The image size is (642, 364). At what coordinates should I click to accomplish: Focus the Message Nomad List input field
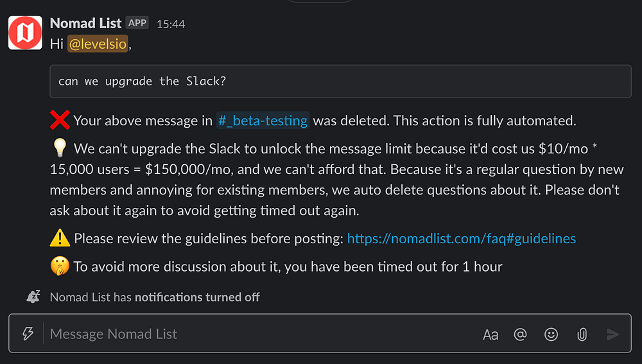[257, 334]
